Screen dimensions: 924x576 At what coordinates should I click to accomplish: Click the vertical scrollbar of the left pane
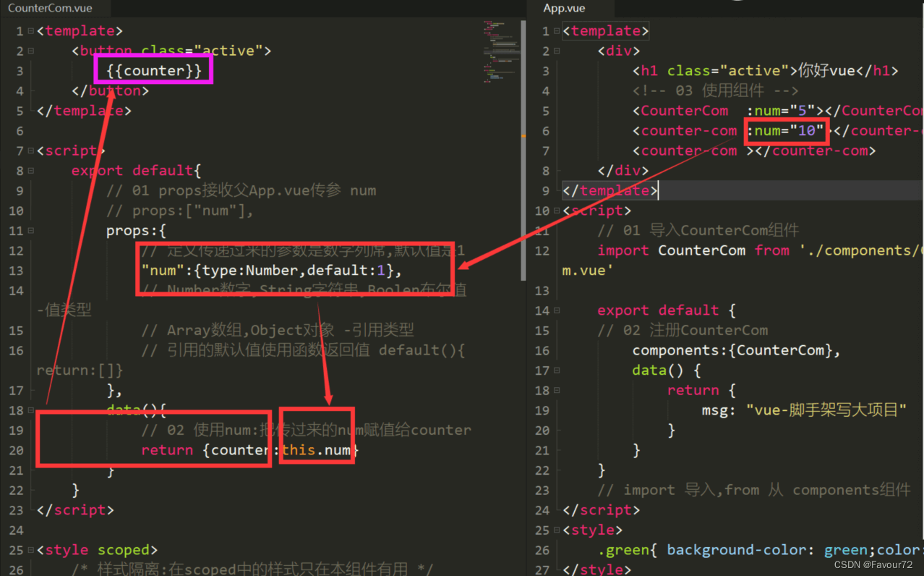click(523, 145)
